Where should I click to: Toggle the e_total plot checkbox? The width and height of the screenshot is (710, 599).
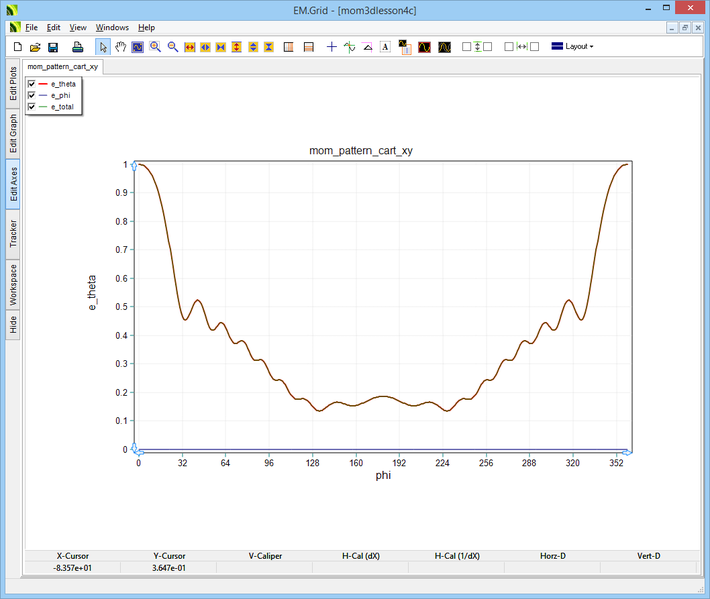point(32,106)
